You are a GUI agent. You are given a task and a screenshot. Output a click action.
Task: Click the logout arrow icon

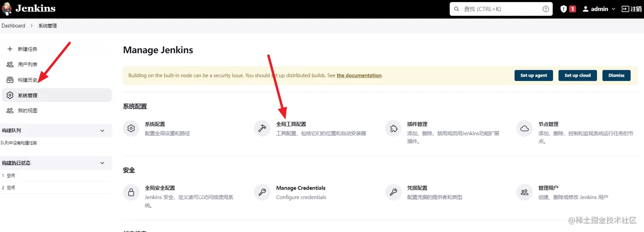pyautogui.click(x=625, y=9)
